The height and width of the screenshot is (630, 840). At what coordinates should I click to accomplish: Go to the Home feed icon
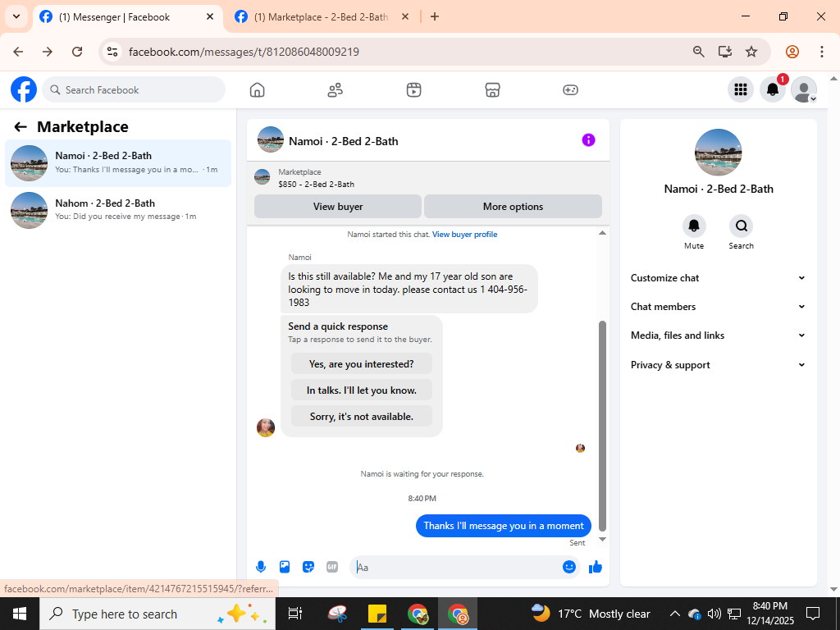click(x=257, y=90)
